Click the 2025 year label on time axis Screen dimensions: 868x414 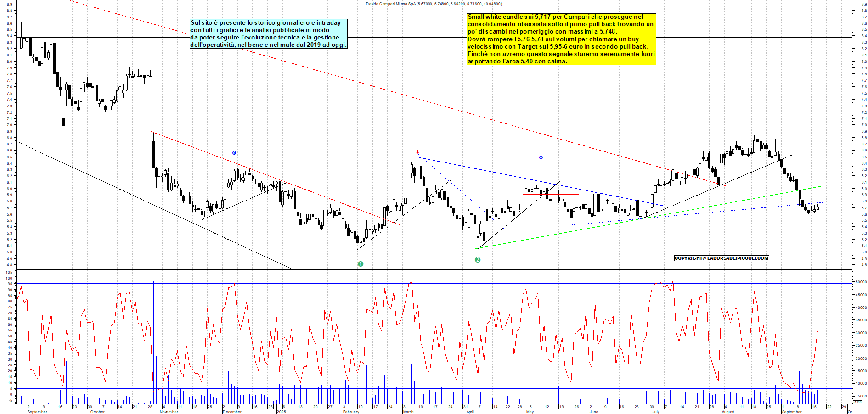tap(281, 412)
